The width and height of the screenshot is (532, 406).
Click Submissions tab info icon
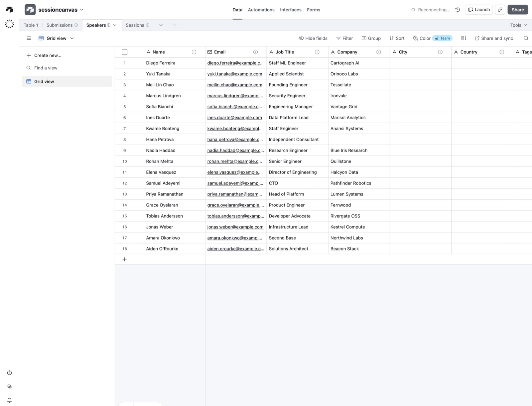click(76, 25)
